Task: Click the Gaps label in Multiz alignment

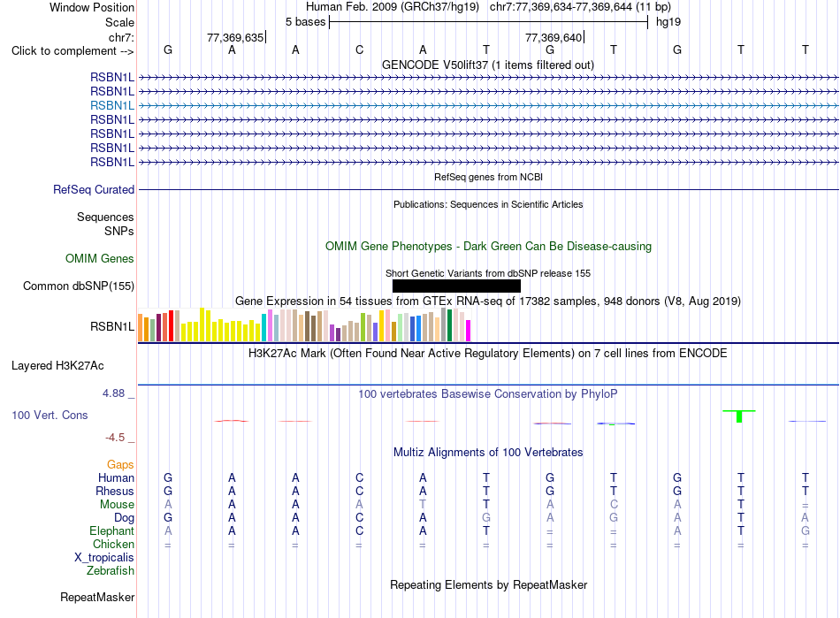Action: (120, 464)
